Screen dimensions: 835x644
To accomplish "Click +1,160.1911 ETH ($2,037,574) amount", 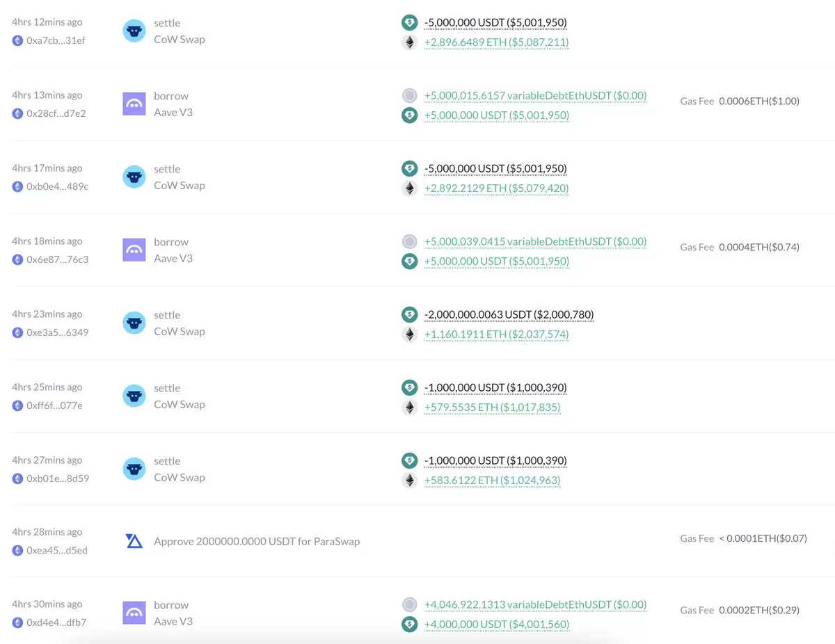I will tap(496, 335).
